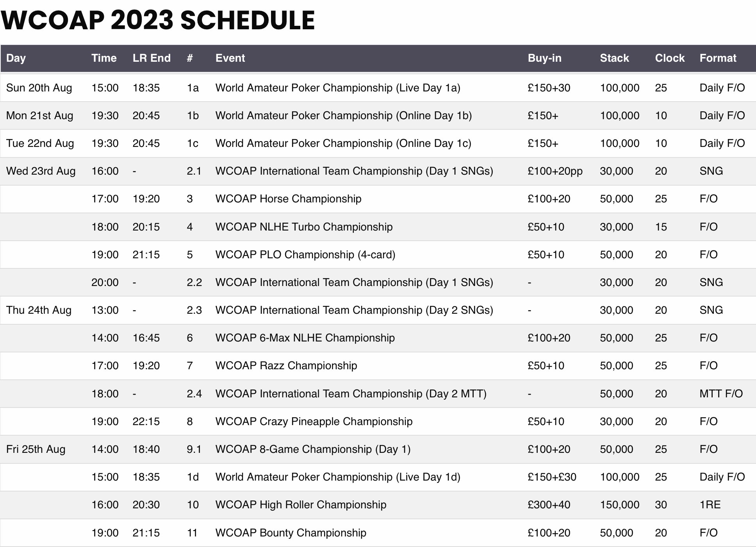The width and height of the screenshot is (756, 547).
Task: Select the MTT F/O format cell
Action: 721,394
